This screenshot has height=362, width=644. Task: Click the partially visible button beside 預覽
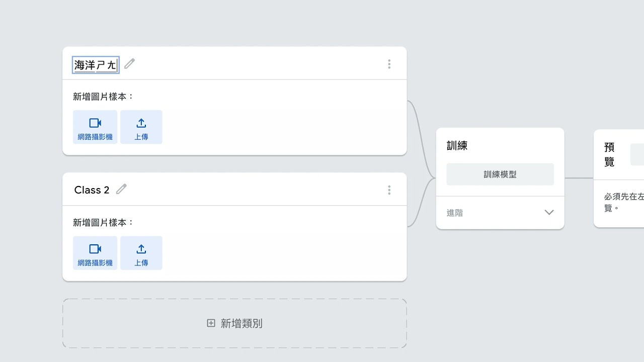pyautogui.click(x=637, y=154)
